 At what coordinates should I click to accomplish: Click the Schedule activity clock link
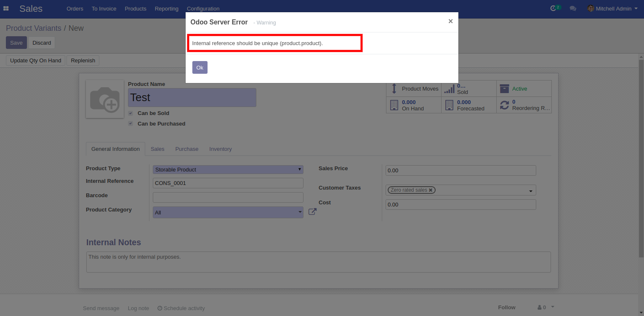pyautogui.click(x=181, y=308)
